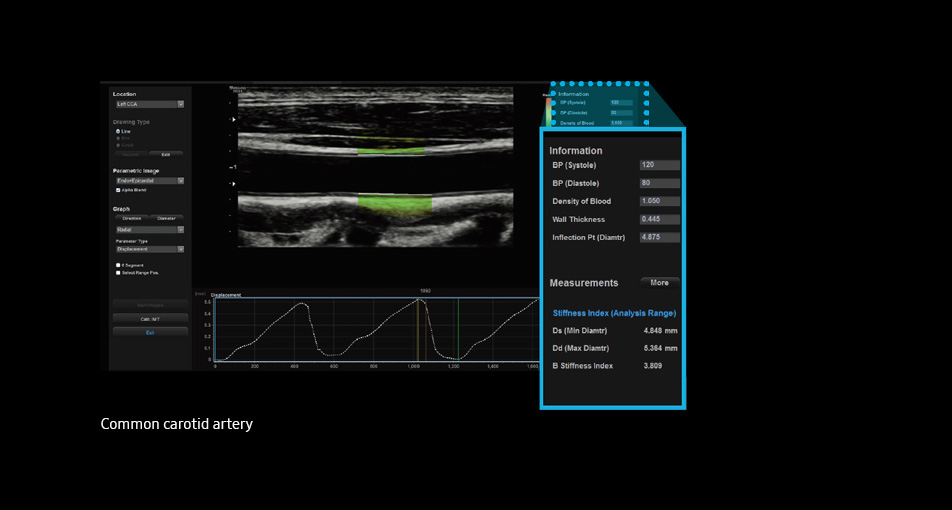Click the green overlay on the upper vessel wall
952x510 pixels.
pos(391,149)
